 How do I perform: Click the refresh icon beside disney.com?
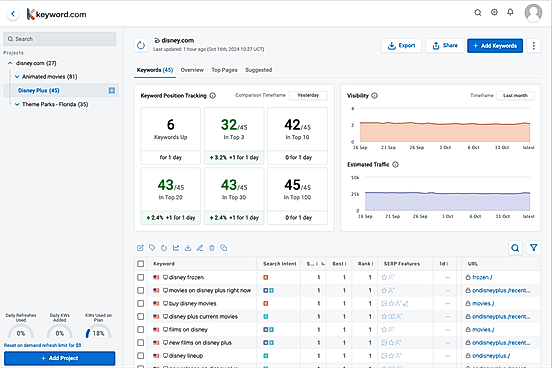pyautogui.click(x=141, y=45)
